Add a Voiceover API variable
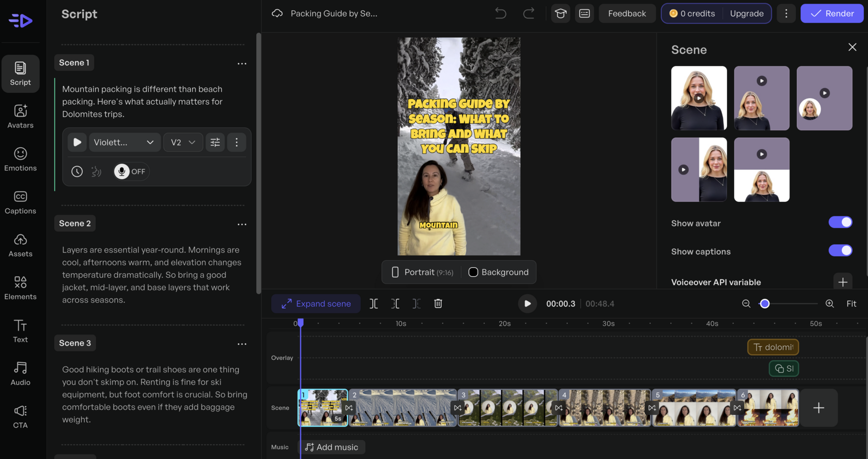This screenshot has width=868, height=459. pos(843,282)
